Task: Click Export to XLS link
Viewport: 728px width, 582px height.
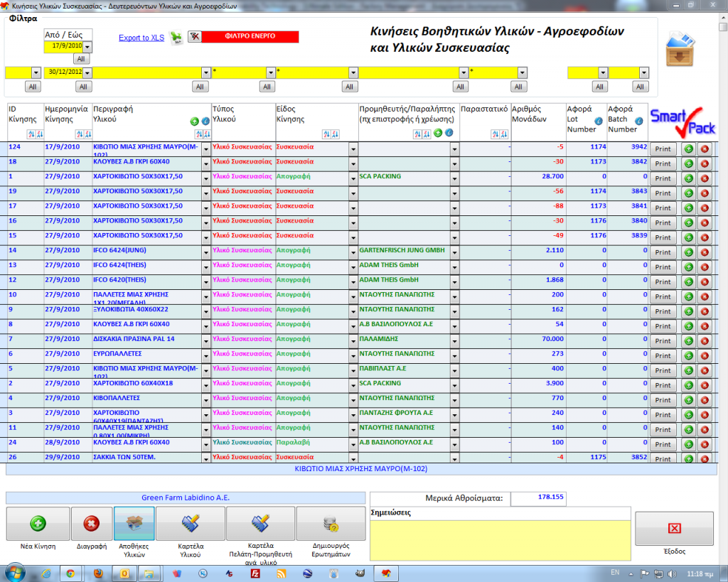Action: click(141, 38)
